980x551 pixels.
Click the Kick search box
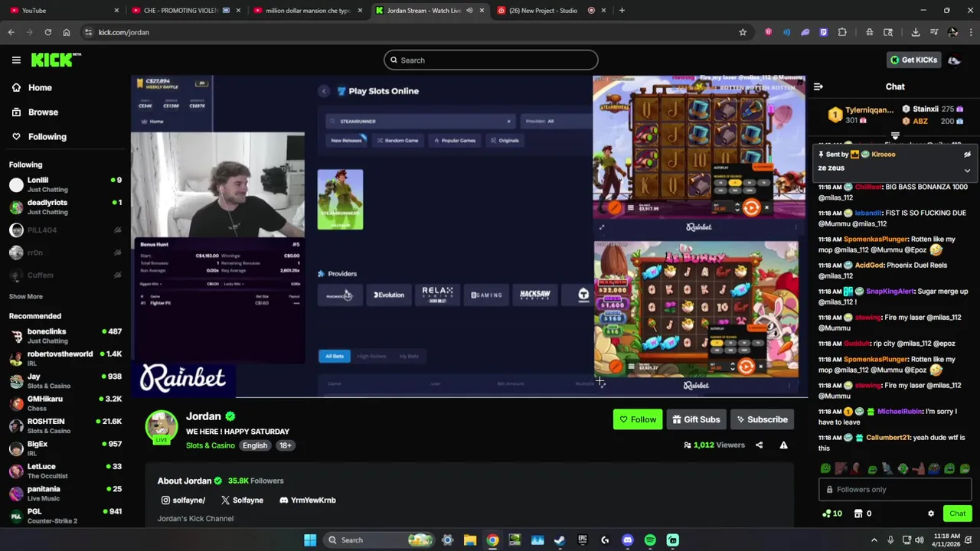click(491, 60)
